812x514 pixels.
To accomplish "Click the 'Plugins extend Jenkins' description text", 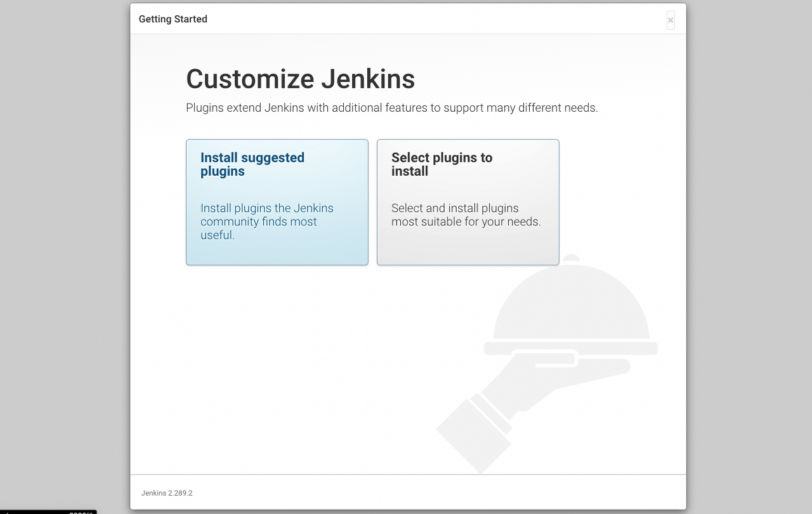I will 392,108.
